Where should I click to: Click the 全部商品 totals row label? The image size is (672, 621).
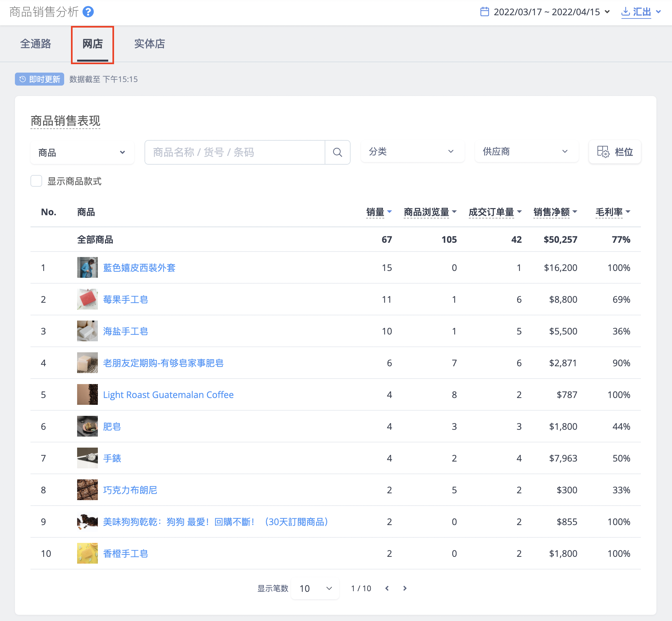pos(95,239)
